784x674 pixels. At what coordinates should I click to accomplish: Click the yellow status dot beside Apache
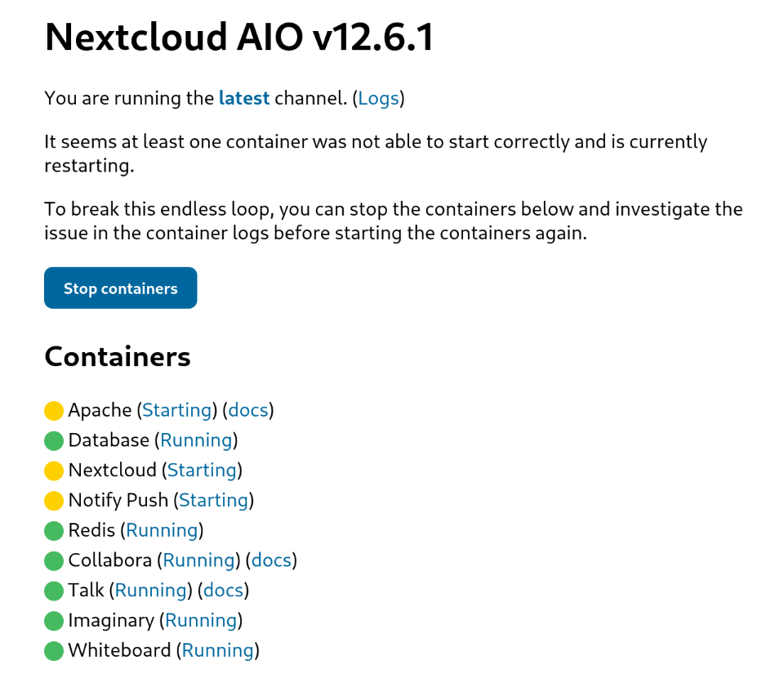[54, 410]
